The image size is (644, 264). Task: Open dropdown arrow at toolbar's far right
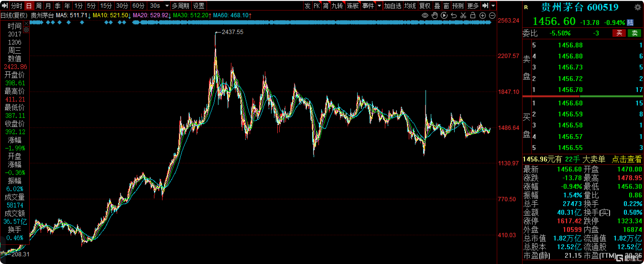493,6
